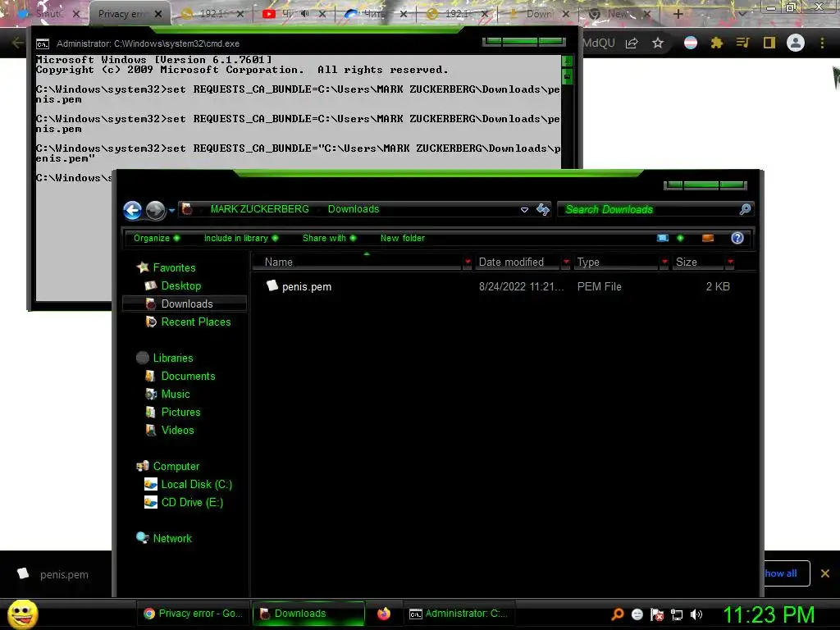The height and width of the screenshot is (630, 840).
Task: Open the view options dropdown arrow
Action: click(x=680, y=238)
